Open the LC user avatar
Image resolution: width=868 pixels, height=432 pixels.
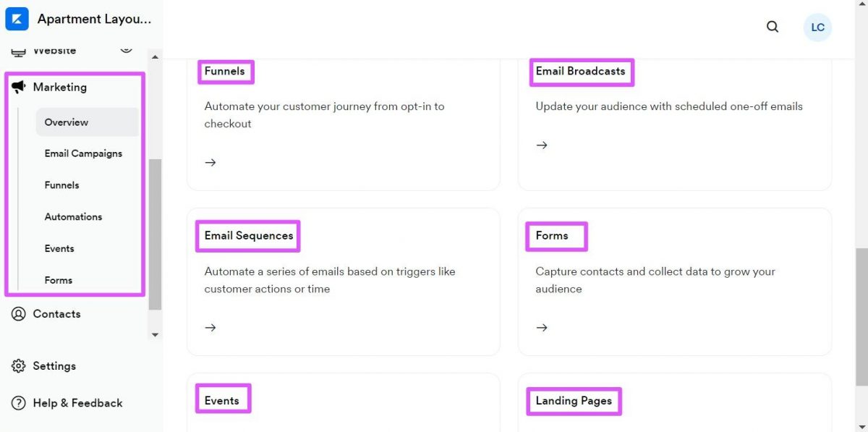pos(817,27)
